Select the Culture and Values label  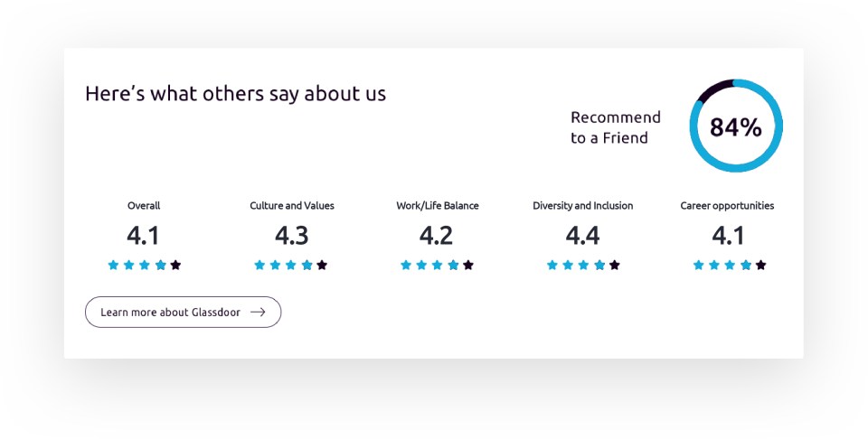click(x=292, y=206)
